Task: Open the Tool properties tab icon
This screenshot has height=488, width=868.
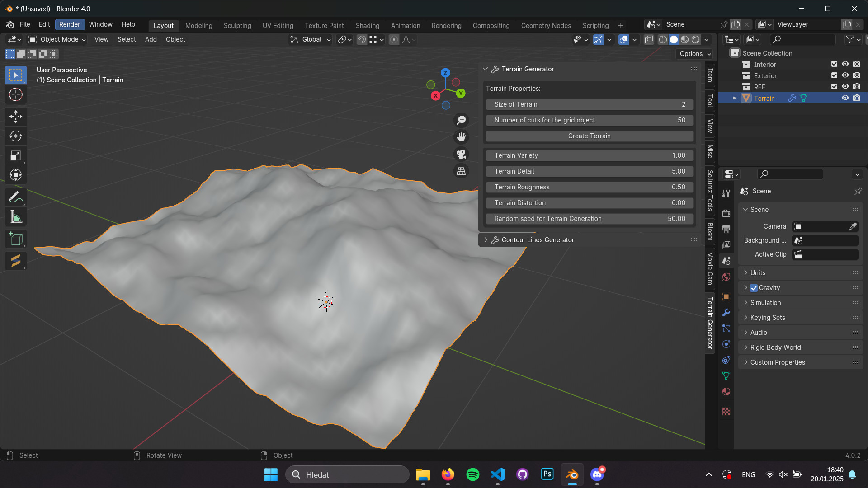Action: 726,193
